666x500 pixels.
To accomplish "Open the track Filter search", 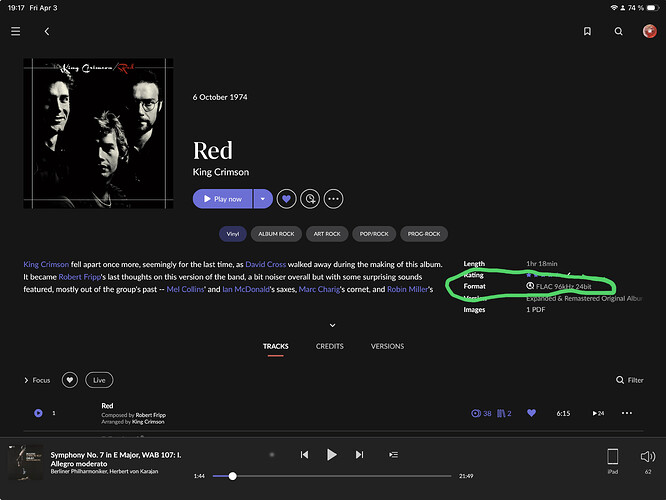I will tap(630, 380).
